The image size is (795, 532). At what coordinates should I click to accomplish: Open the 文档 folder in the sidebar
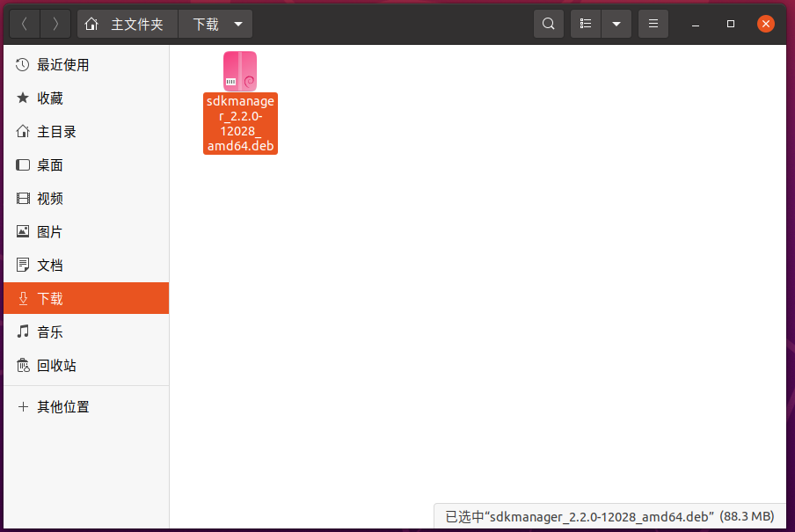pos(86,266)
